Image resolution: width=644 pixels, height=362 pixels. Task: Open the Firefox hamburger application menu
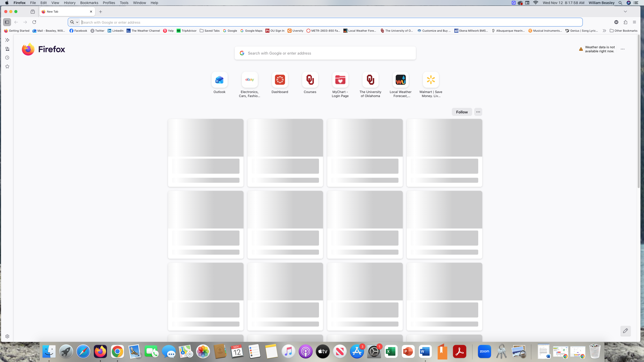[634, 22]
